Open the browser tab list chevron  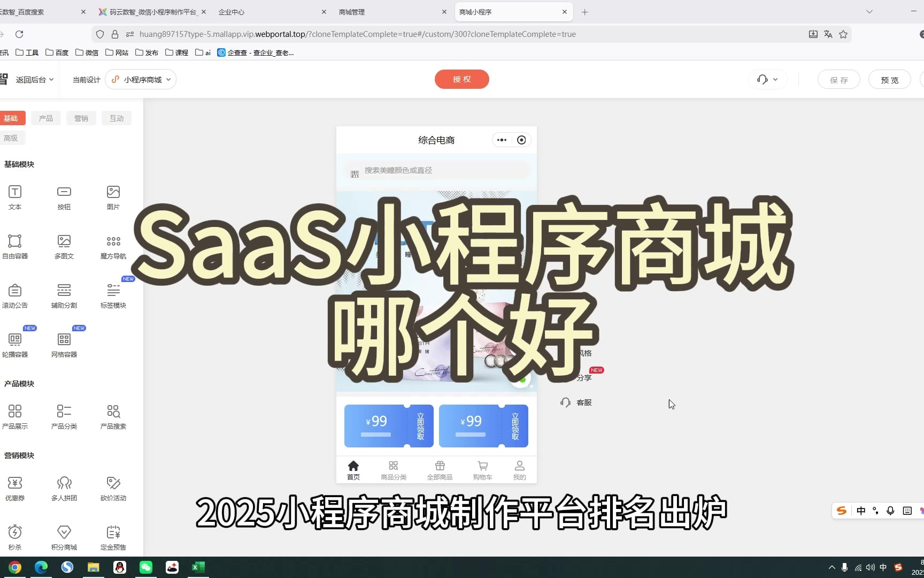[x=869, y=12]
